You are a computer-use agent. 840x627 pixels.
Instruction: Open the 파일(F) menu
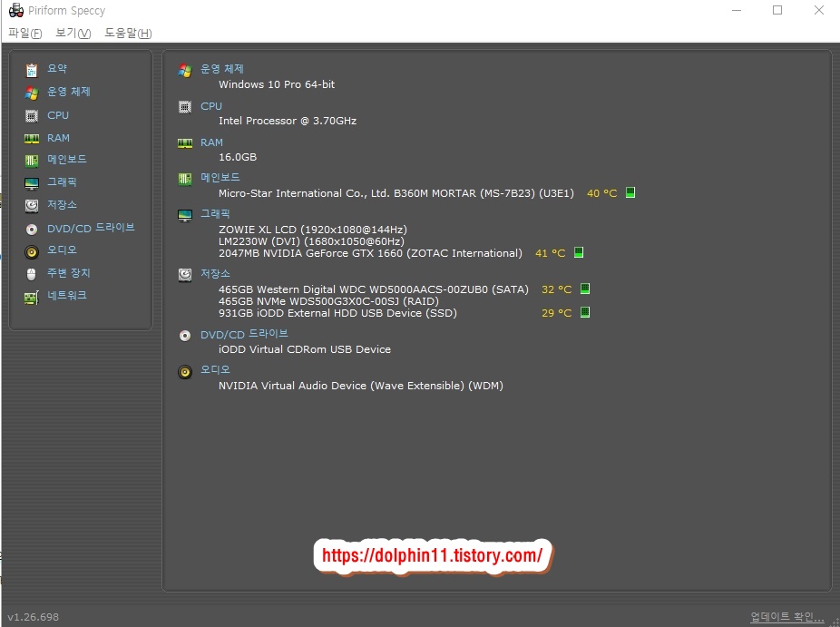[x=25, y=34]
